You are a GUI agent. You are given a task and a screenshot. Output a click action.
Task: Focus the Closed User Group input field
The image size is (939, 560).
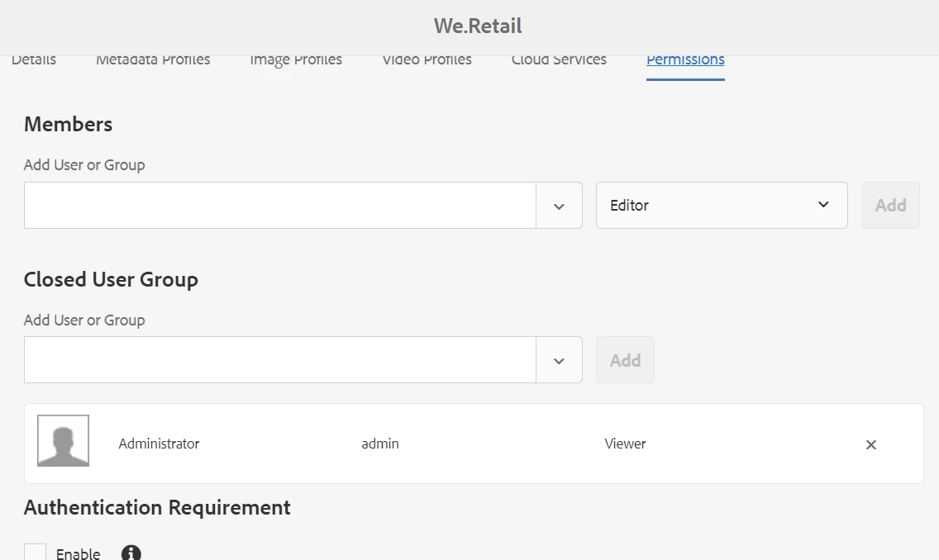coord(279,359)
